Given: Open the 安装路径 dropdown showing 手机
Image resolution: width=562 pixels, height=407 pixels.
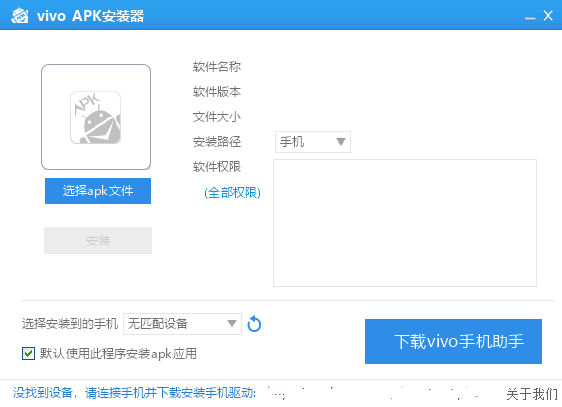Looking at the screenshot, I should pyautogui.click(x=313, y=142).
